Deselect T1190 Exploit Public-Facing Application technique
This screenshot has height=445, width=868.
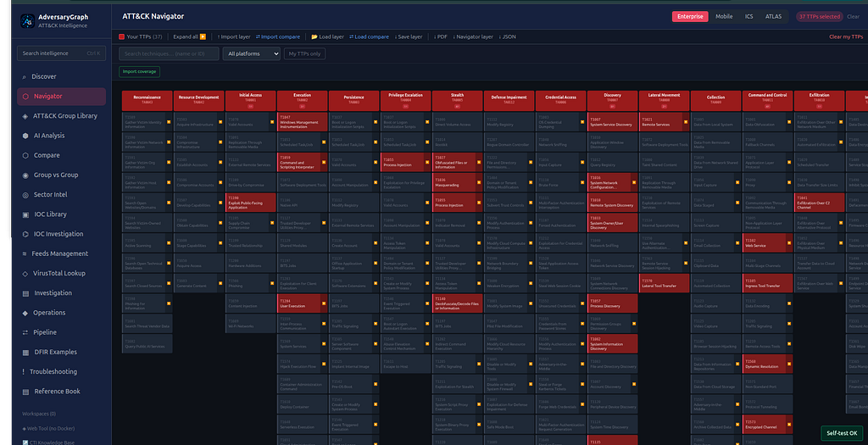tap(250, 203)
